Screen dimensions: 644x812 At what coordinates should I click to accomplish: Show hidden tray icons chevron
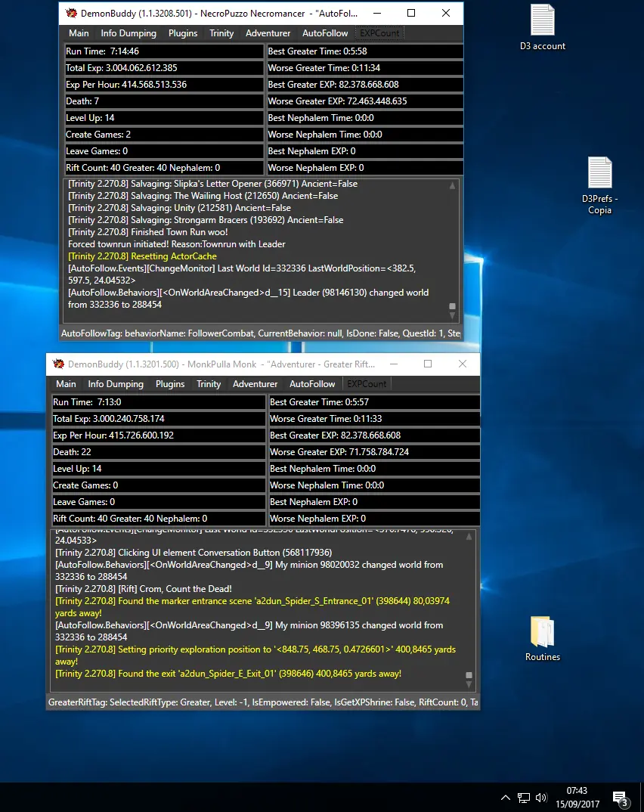tap(505, 798)
